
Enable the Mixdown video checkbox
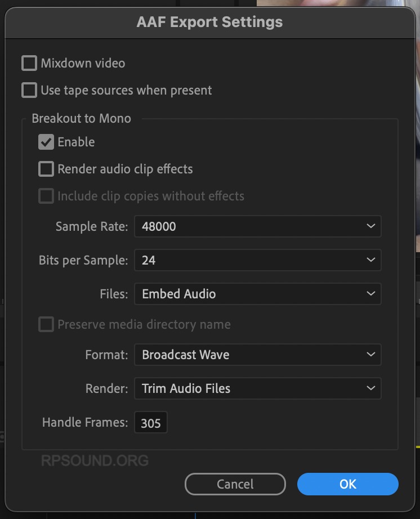coord(29,63)
